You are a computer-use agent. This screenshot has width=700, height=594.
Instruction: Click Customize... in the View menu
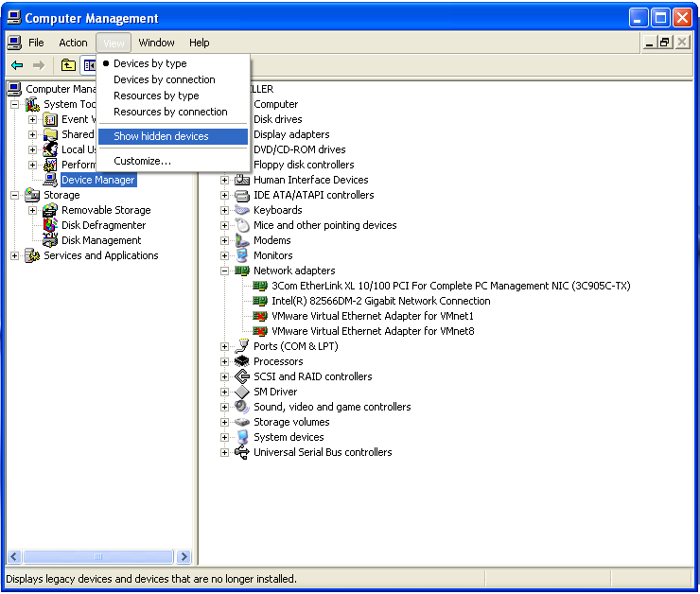[142, 161]
